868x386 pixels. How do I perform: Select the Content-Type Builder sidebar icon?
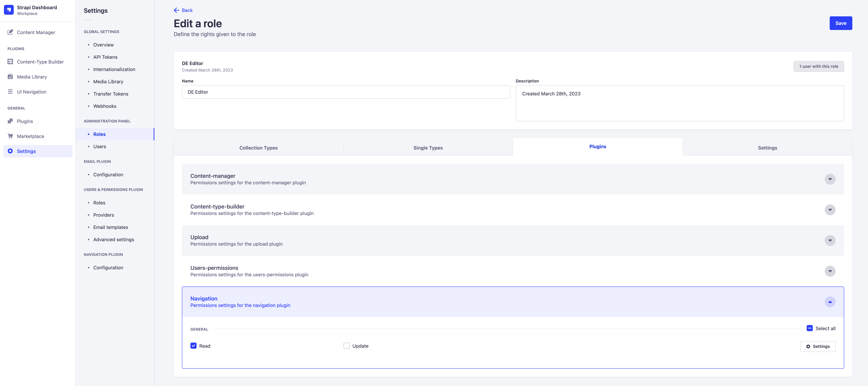10,62
